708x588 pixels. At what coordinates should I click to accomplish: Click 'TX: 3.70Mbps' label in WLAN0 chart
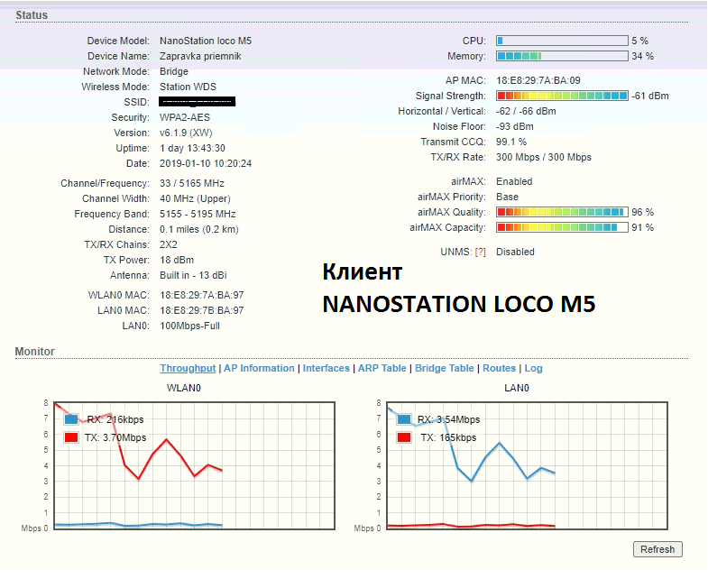(115, 437)
